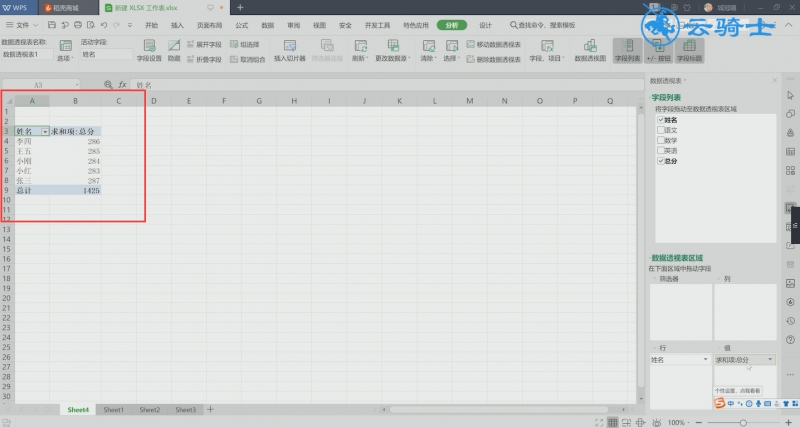Toggle 字段列表 (Field List) button
Image resolution: width=800 pixels, height=428 pixels.
pos(628,51)
